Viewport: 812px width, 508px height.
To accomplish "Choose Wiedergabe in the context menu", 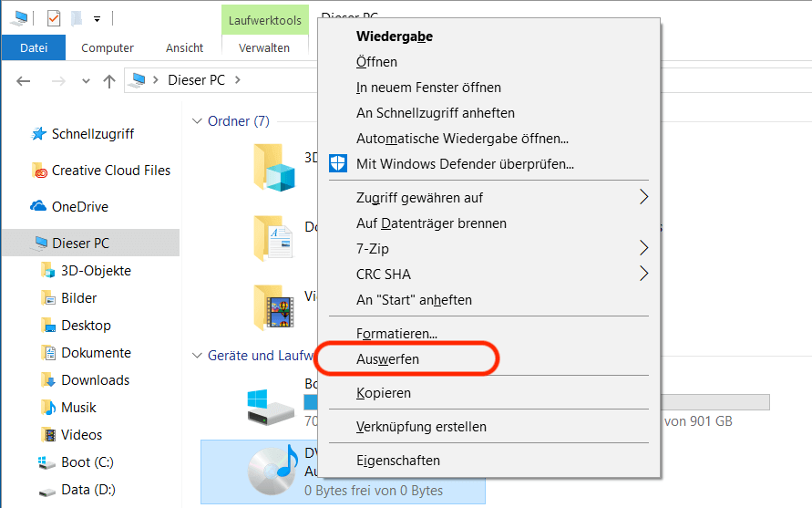I will click(488, 36).
